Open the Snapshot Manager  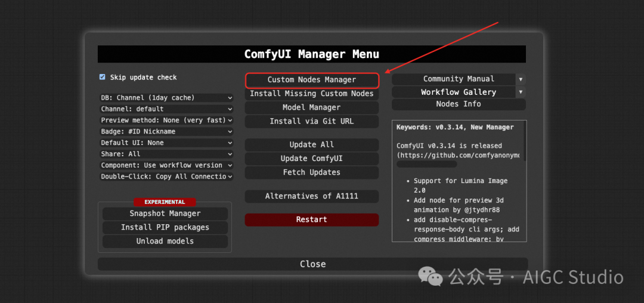(165, 214)
